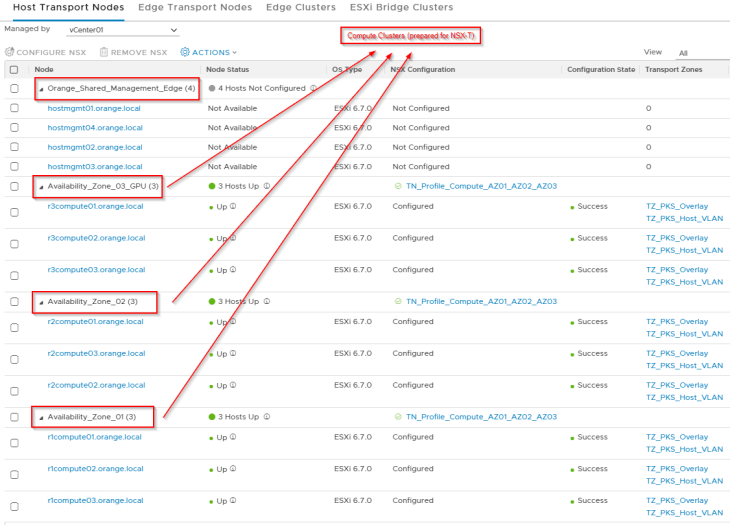Click the Remove NSX trash icon
The width and height of the screenshot is (730, 525).
click(x=103, y=52)
